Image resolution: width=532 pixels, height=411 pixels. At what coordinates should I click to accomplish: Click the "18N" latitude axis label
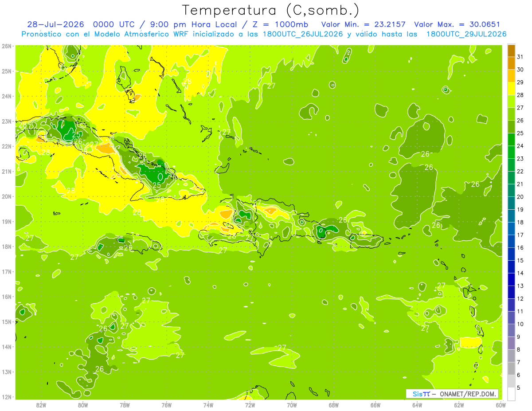coord(6,247)
